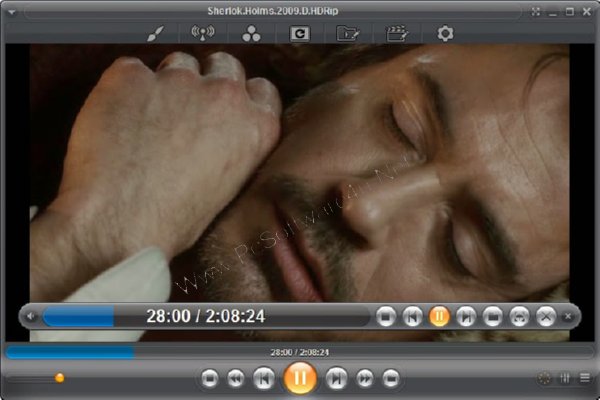Adjust the orange volume slider knob
Image resolution: width=600 pixels, height=400 pixels.
(60, 378)
